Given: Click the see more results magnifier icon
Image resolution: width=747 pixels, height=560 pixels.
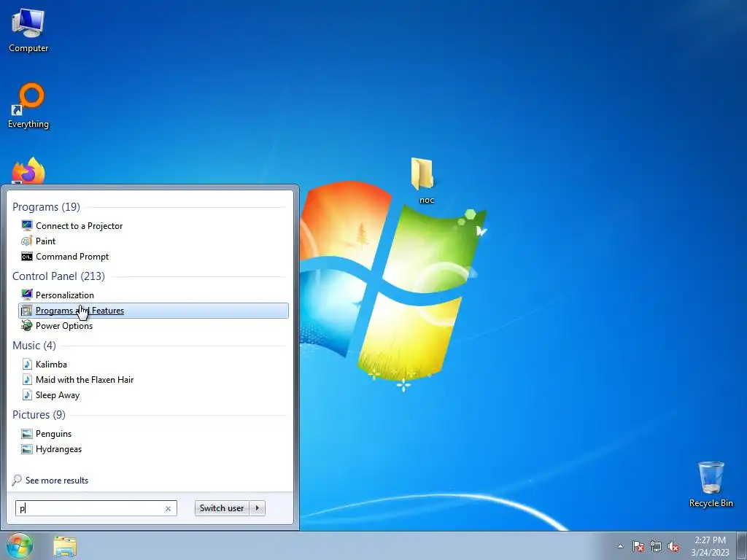Looking at the screenshot, I should pos(18,480).
